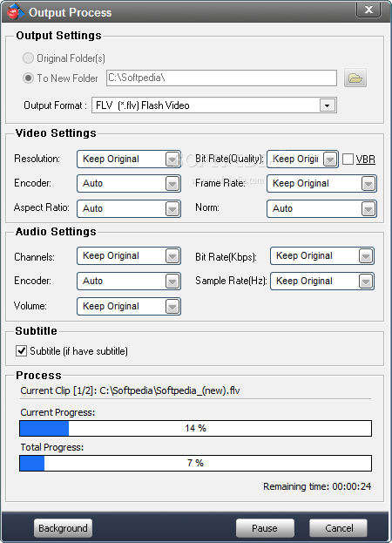Uncheck the Subtitle (if have subtitle) checkbox

coord(21,350)
